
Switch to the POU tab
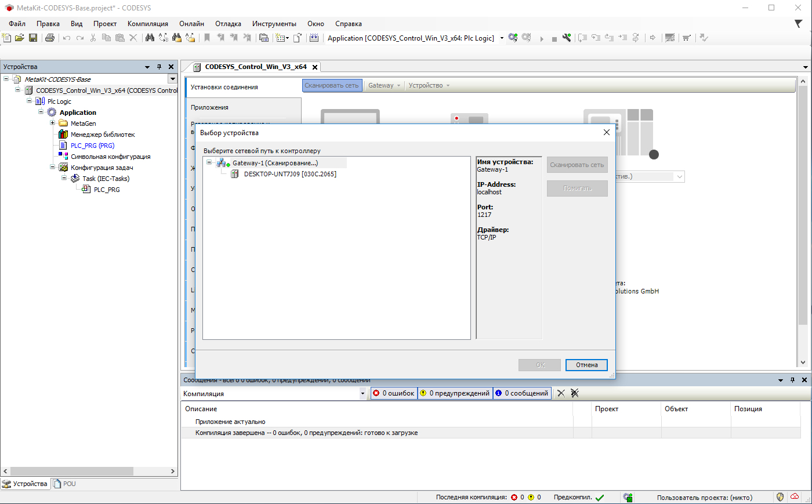pyautogui.click(x=64, y=484)
